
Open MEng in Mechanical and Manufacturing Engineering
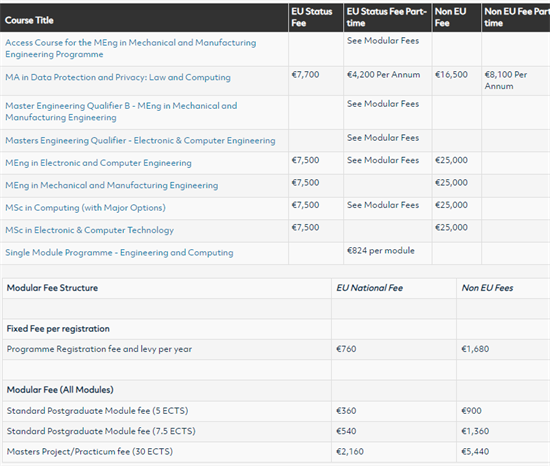pos(112,185)
